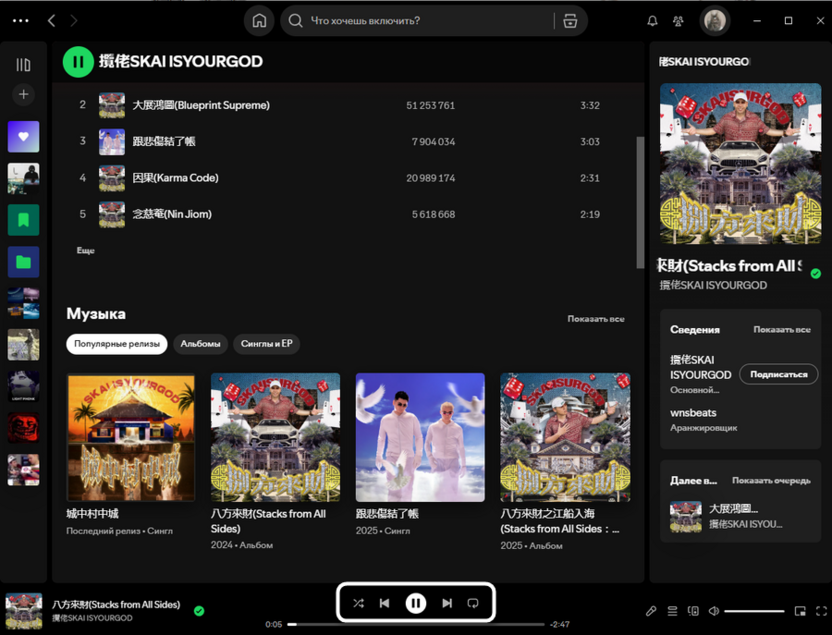
Task: Open the three-dots app menu
Action: tap(20, 21)
